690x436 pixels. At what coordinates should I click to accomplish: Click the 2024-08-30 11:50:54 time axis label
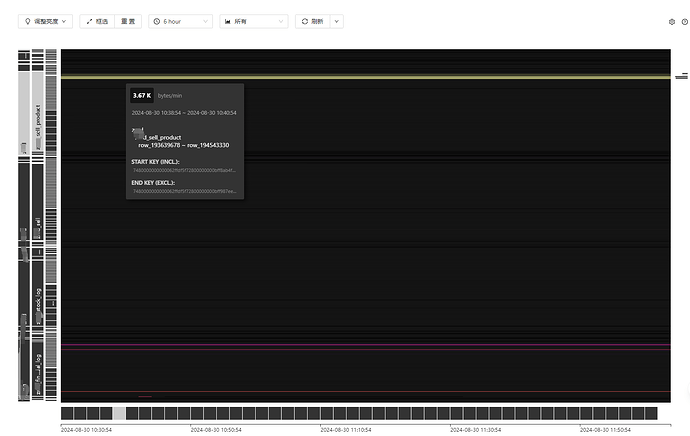[x=606, y=430]
